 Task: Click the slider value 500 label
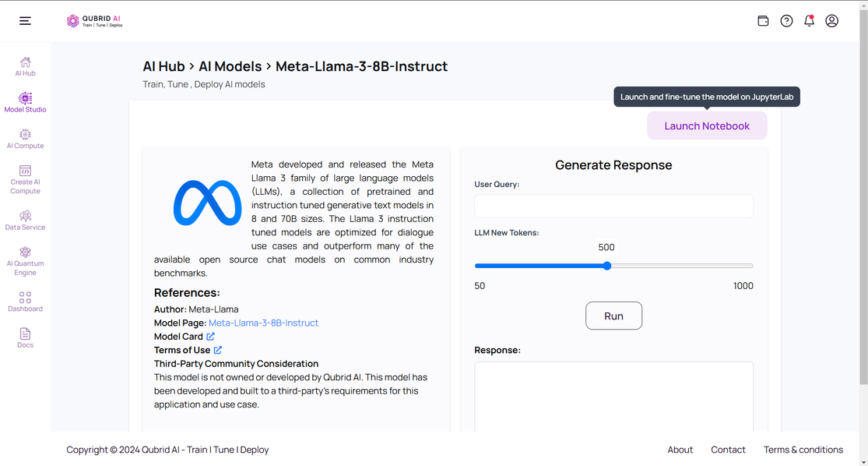[606, 247]
